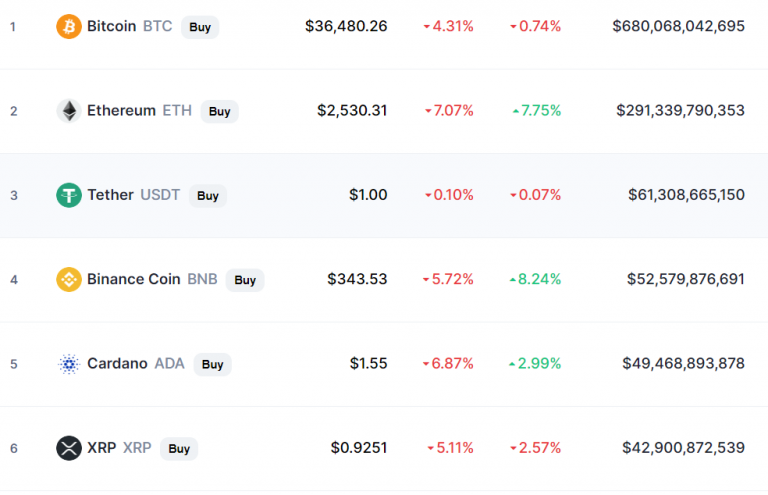Click the Ethereum diamond logo icon
This screenshot has height=495, width=768.
[69, 111]
